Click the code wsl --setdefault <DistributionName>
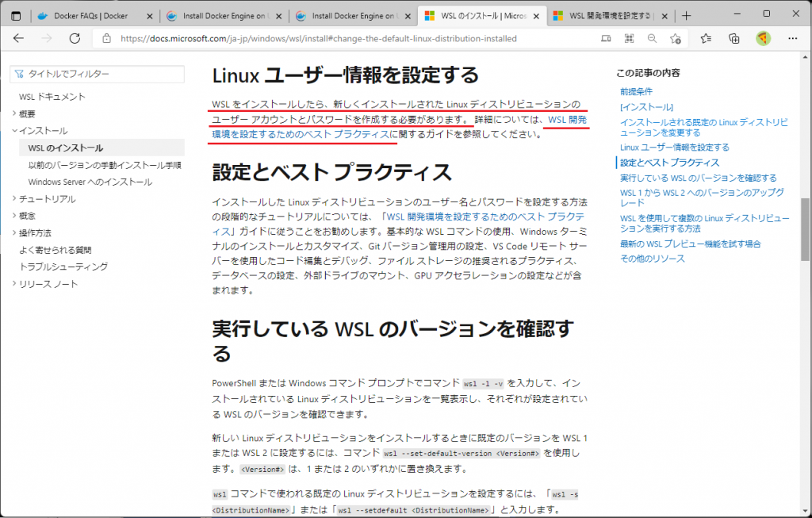 (x=413, y=510)
